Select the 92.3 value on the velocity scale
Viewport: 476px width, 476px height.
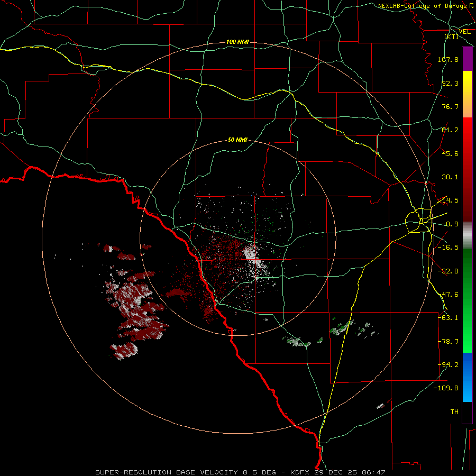[x=450, y=83]
